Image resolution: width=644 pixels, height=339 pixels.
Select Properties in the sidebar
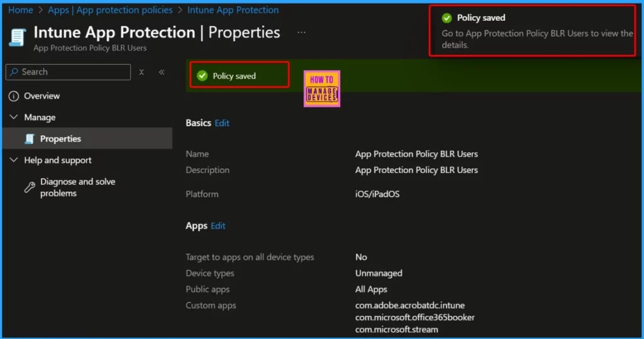tap(87, 138)
